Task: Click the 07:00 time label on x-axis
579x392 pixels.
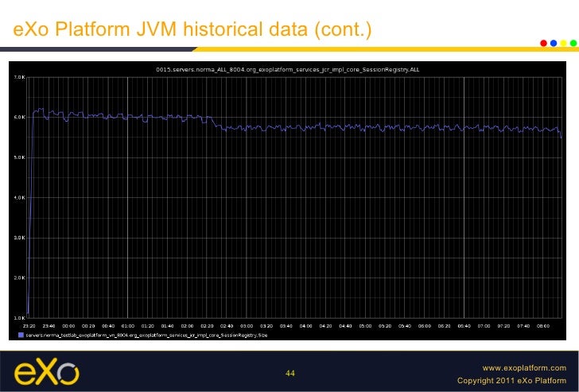Action: 484,326
